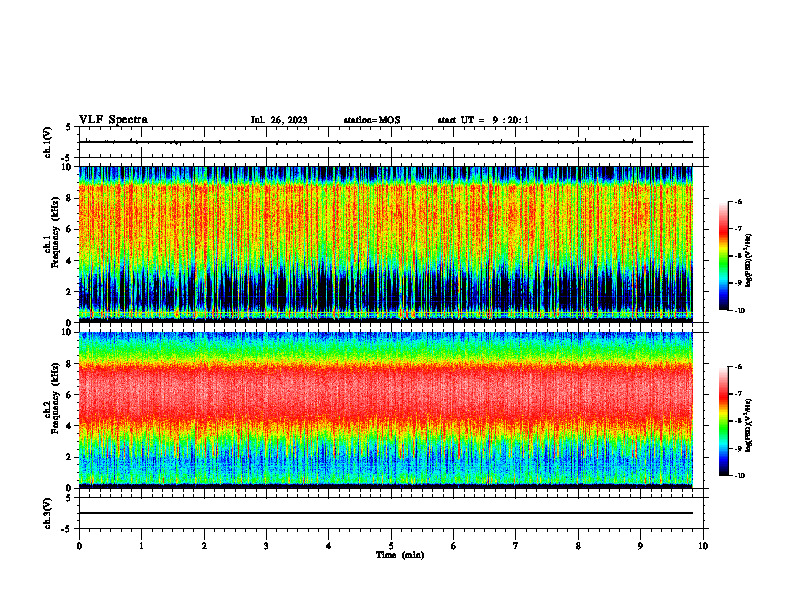The height and width of the screenshot is (612, 792).
Task: Select the "ch.3(V)" axis label
Action: coord(48,513)
